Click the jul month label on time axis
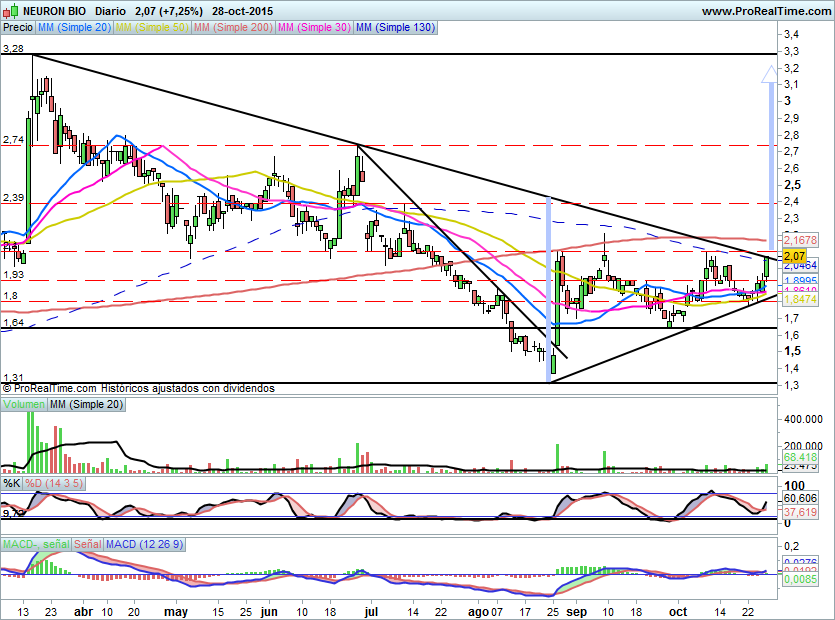 pos(371,612)
